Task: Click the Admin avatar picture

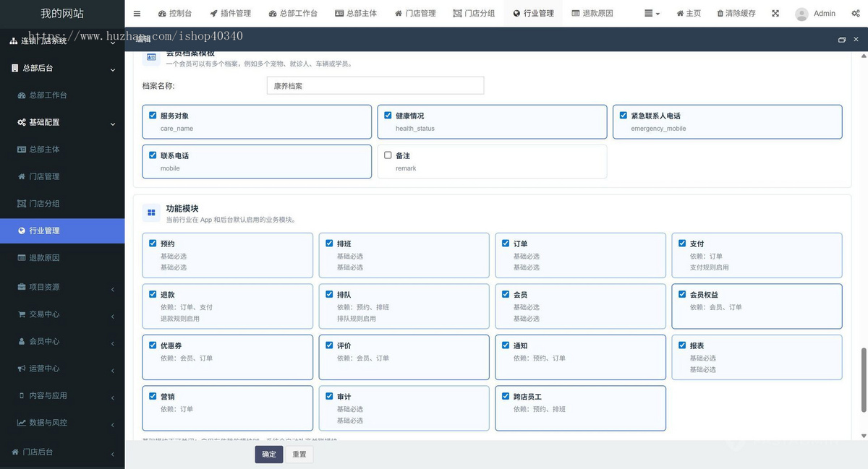Action: click(x=801, y=14)
